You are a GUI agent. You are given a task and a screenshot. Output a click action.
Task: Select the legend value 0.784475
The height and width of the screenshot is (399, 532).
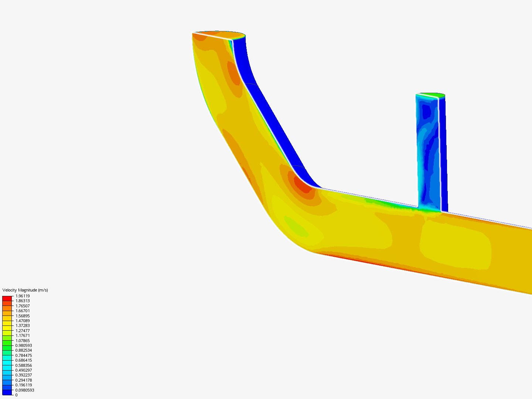24,355
